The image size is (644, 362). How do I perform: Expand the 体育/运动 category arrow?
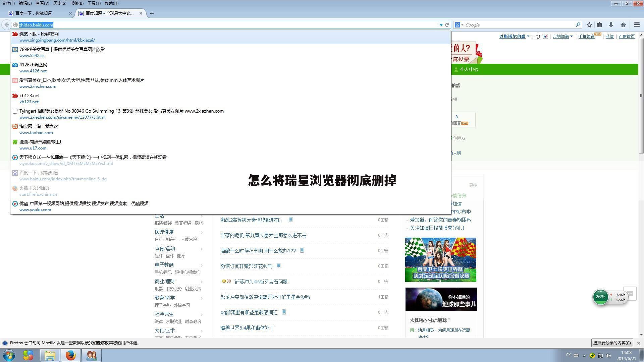click(202, 249)
